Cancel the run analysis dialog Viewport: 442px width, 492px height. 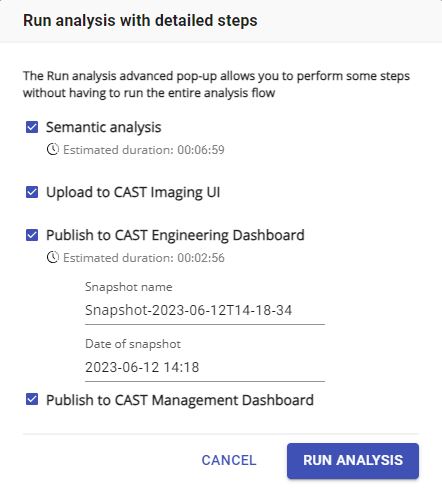(229, 460)
